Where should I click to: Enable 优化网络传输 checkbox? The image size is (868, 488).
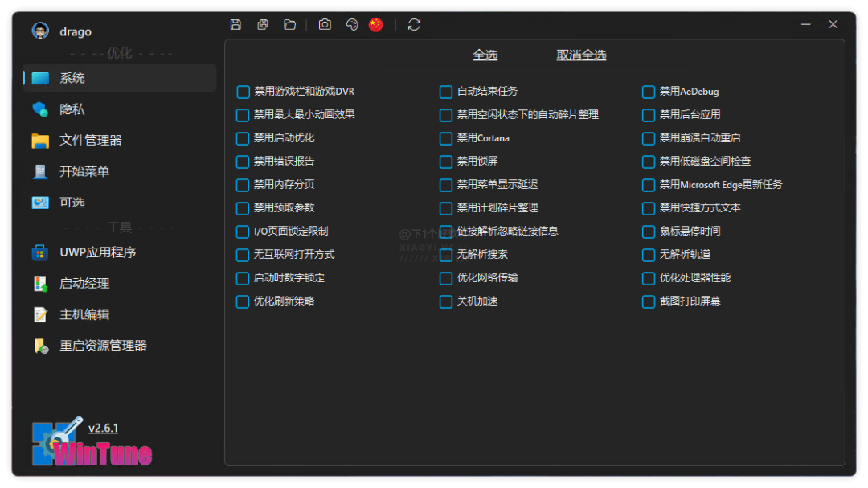tap(445, 278)
